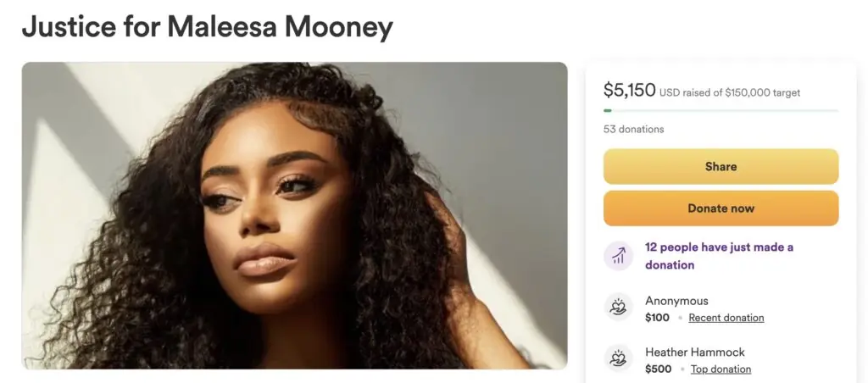The image size is (868, 383).
Task: Open the Top donation link
Action: click(x=721, y=369)
